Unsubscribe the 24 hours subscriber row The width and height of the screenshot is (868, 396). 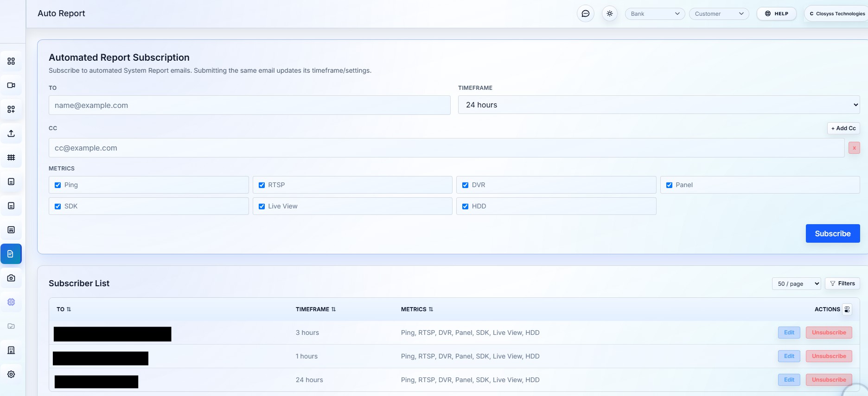coord(829,380)
